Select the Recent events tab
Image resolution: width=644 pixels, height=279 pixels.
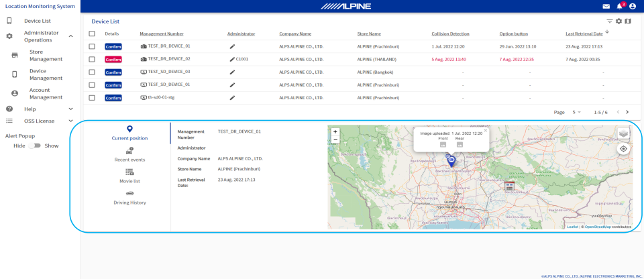(129, 154)
